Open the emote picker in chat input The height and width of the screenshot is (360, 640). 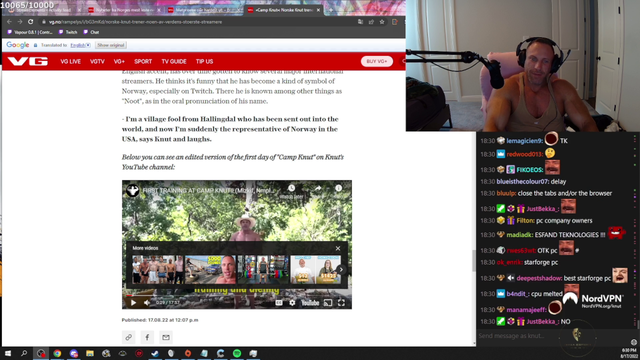pyautogui.click(x=633, y=342)
